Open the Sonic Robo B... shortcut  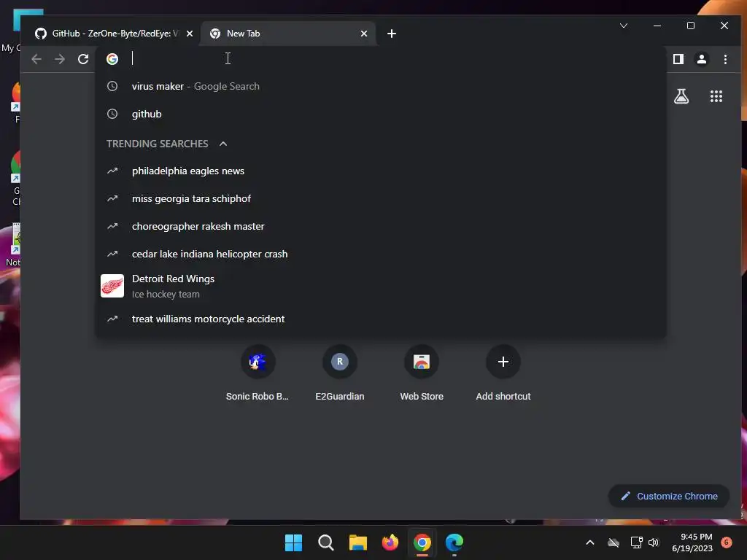258,374
